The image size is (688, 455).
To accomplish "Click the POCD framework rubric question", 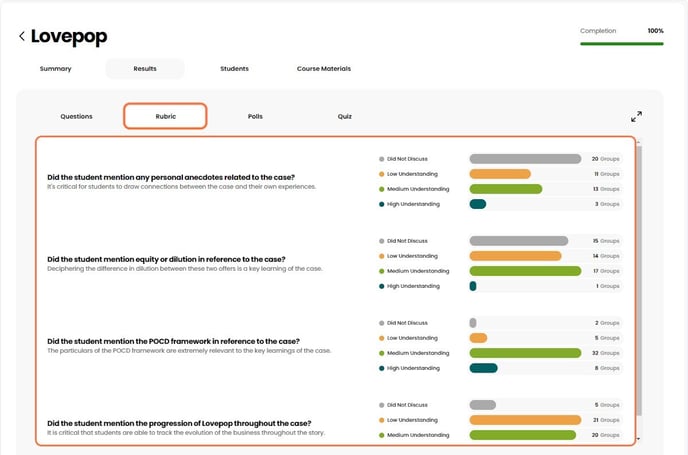I will pyautogui.click(x=173, y=341).
